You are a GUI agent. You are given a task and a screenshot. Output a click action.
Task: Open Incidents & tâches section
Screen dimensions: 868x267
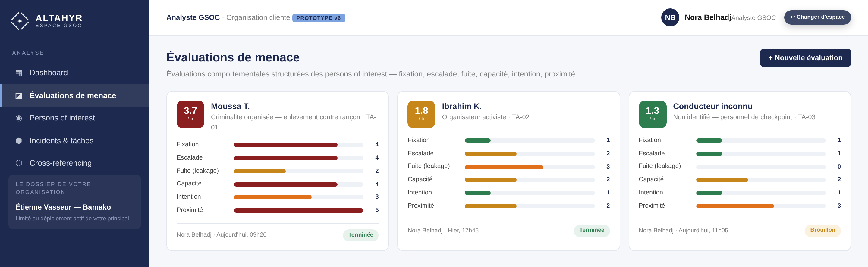click(x=75, y=141)
